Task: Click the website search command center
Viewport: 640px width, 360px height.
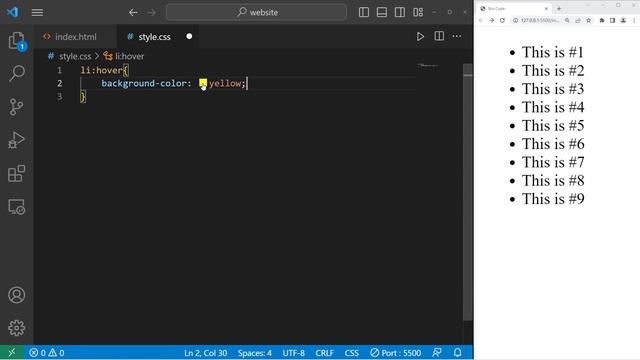Action: tap(257, 13)
